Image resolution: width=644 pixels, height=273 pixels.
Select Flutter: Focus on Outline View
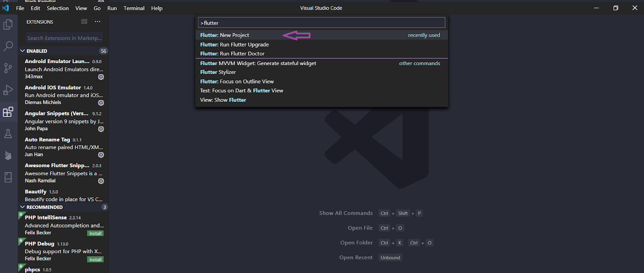[321, 81]
